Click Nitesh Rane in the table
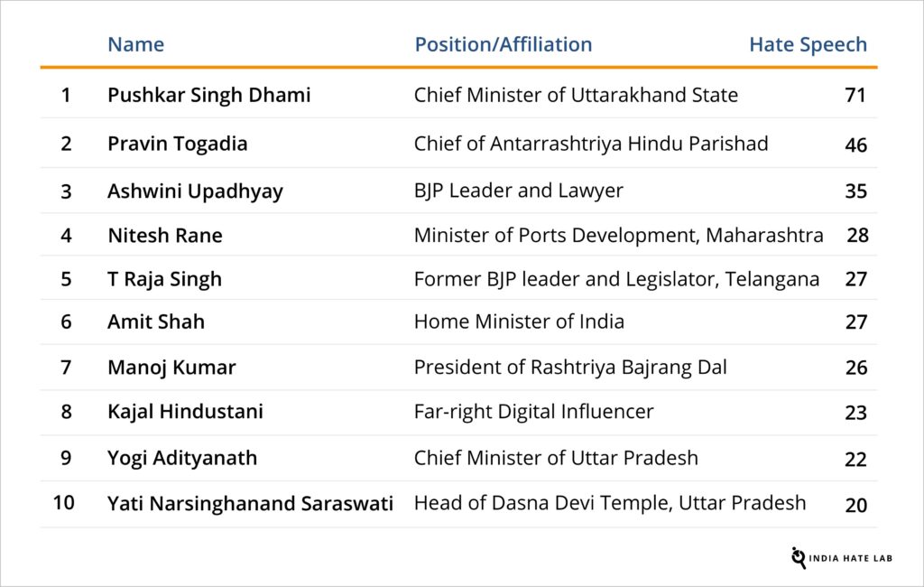Screen dimensions: 924x587 click(x=164, y=236)
